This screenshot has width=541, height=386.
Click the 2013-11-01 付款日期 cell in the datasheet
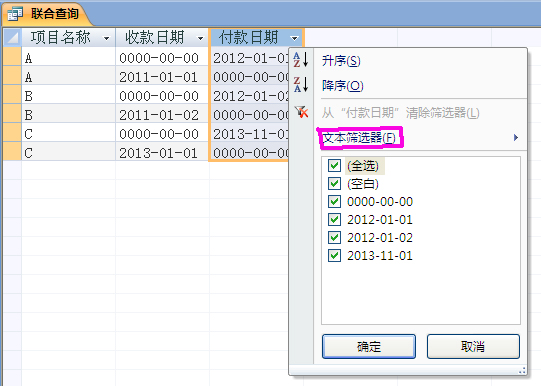tap(249, 132)
